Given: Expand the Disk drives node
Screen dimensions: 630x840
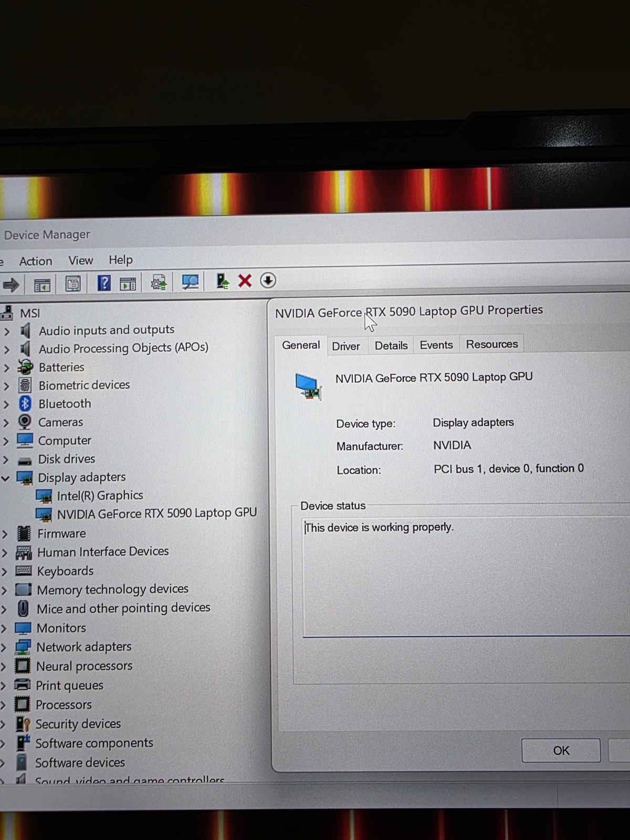Looking at the screenshot, I should 6,459.
